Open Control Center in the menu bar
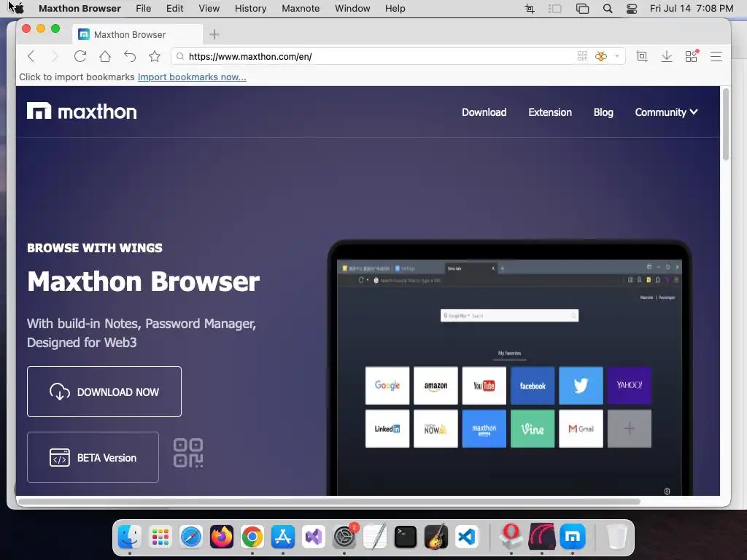This screenshot has width=747, height=560. point(632,9)
